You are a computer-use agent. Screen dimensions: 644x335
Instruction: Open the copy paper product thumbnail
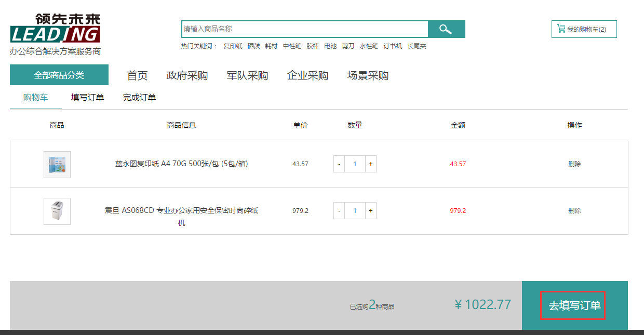(57, 165)
